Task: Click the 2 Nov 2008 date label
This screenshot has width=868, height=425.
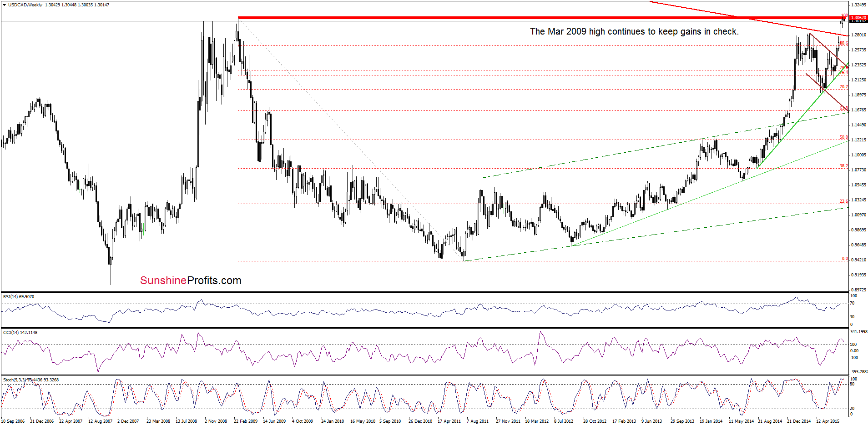Action: point(216,421)
